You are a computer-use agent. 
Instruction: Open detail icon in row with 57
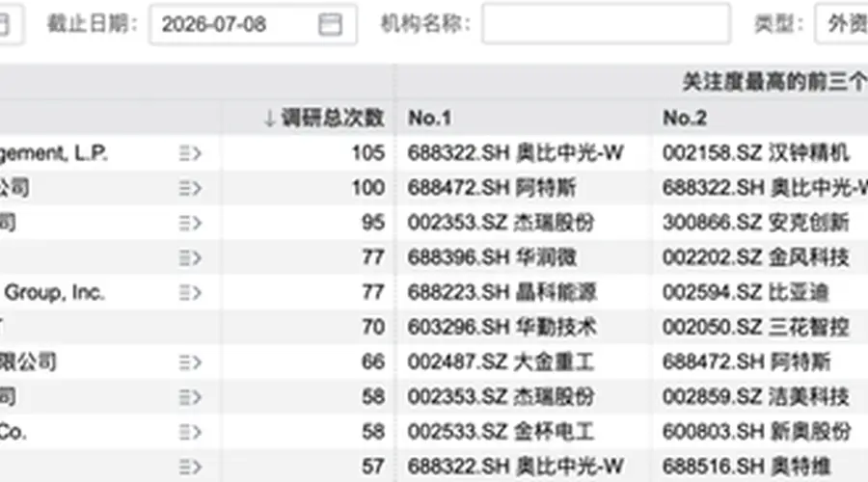tap(190, 468)
